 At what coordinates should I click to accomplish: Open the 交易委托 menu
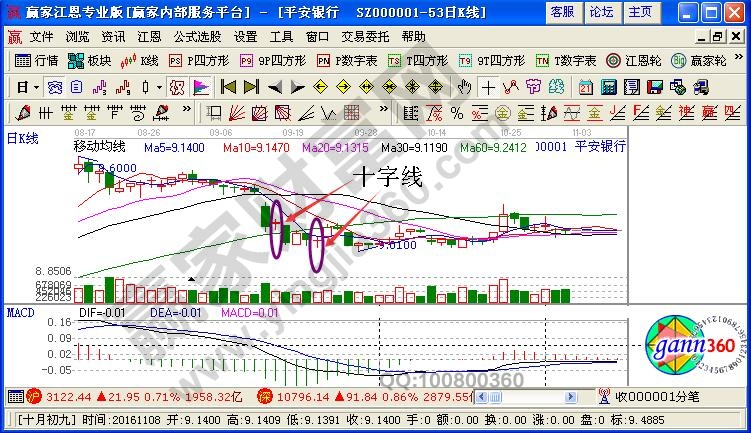tap(363, 36)
